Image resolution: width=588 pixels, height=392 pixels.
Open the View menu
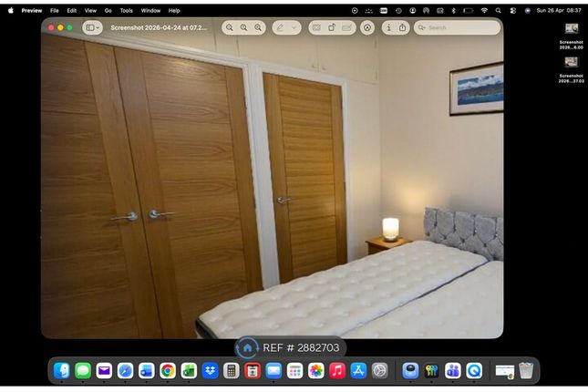(90, 11)
